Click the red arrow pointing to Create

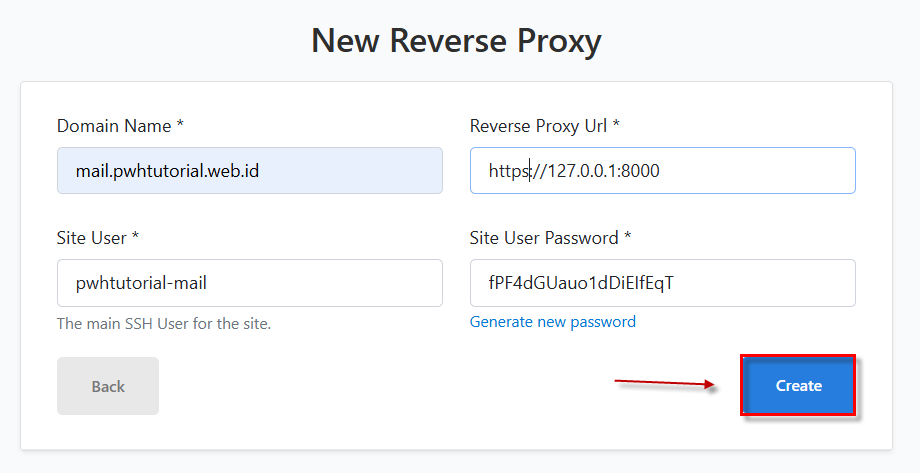664,384
